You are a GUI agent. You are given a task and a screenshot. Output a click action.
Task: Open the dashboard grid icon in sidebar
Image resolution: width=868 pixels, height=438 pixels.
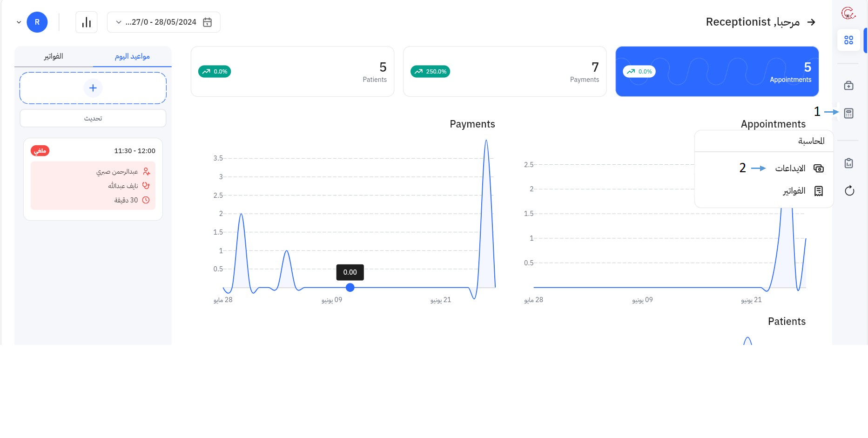(x=848, y=40)
